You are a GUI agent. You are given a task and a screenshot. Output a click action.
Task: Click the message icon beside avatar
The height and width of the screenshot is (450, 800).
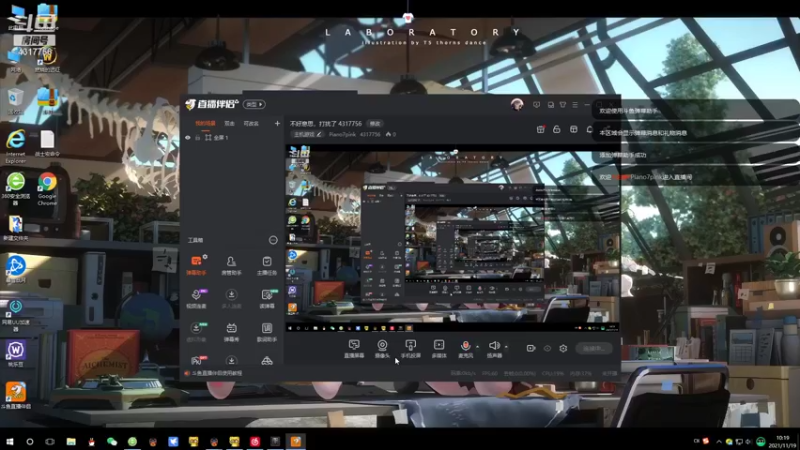point(536,105)
